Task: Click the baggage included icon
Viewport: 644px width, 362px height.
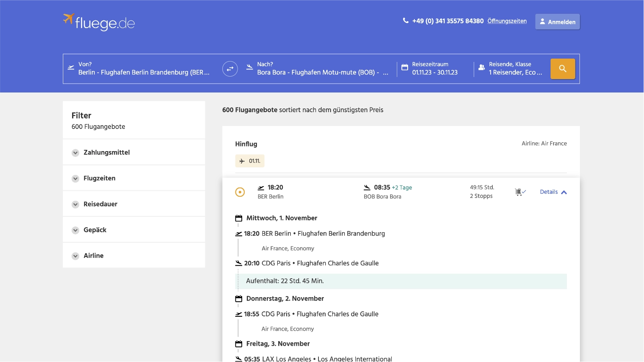Action: [x=520, y=192]
